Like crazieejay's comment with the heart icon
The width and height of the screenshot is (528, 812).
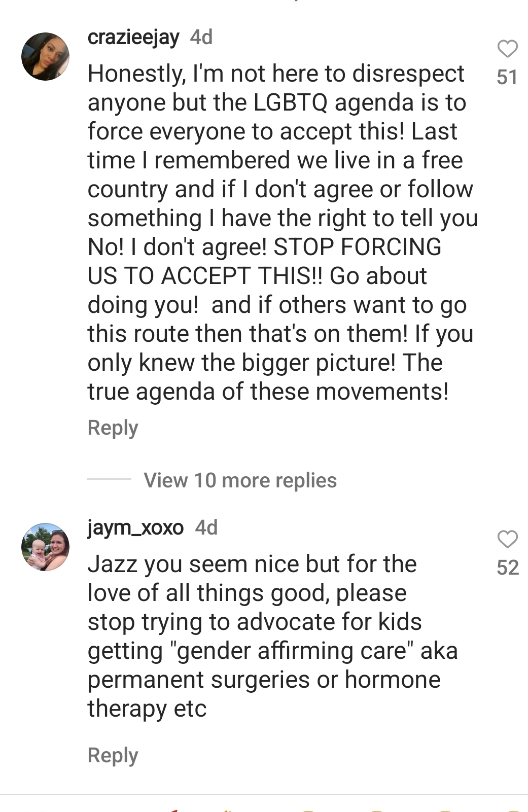click(507, 49)
